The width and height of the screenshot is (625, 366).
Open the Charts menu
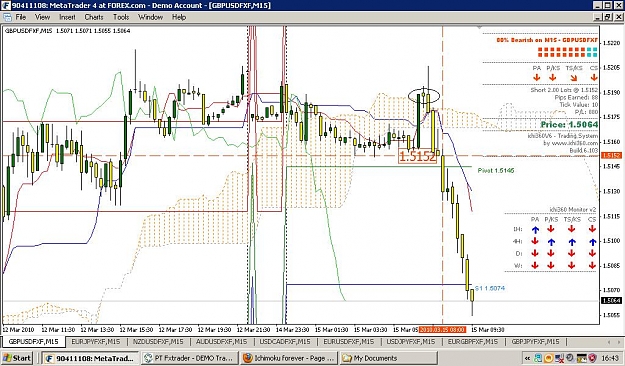coord(94,17)
